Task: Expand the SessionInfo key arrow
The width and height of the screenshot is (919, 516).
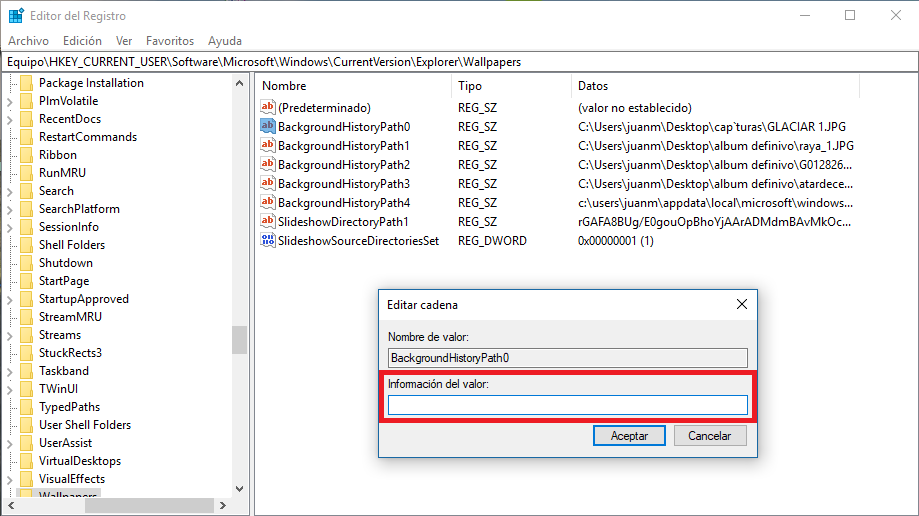Action: pyautogui.click(x=9, y=228)
